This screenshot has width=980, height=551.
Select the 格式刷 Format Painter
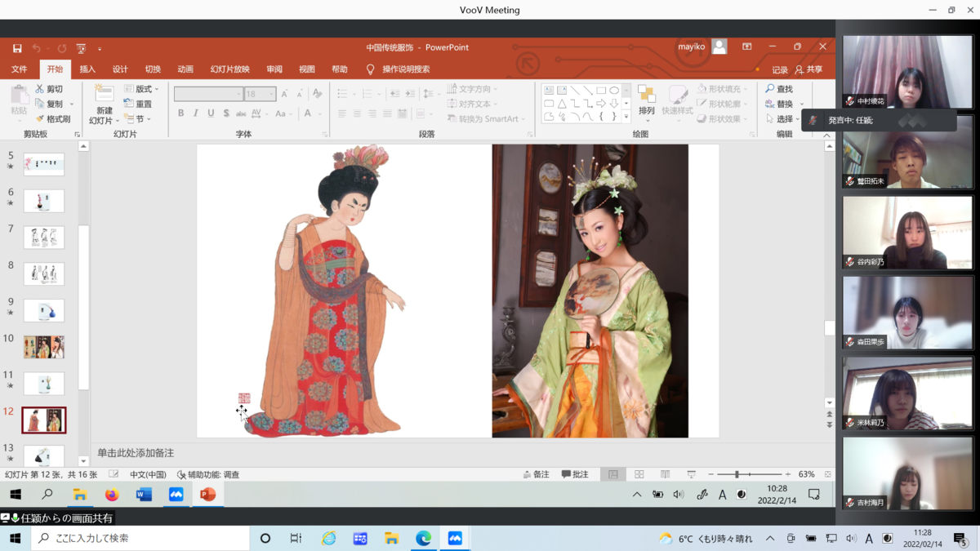pyautogui.click(x=52, y=119)
